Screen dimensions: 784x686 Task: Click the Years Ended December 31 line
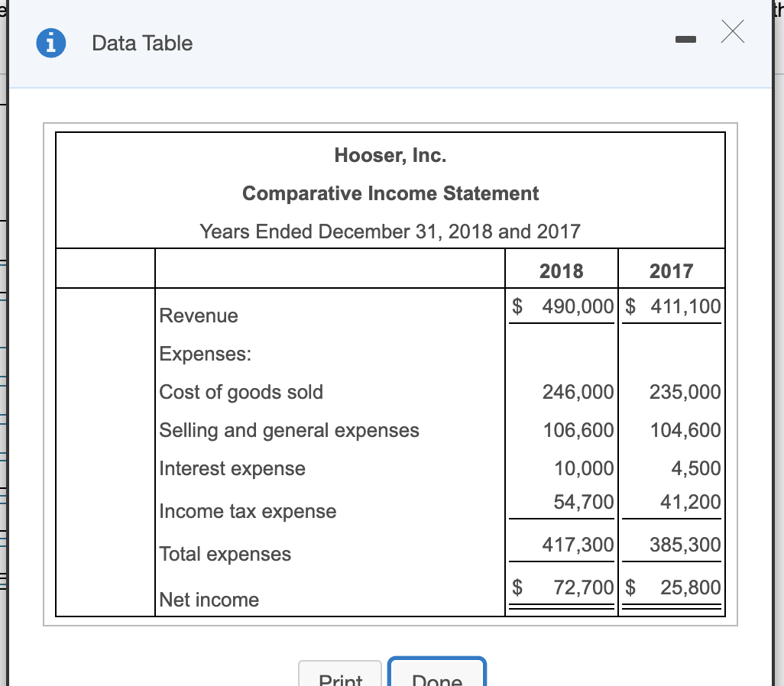[390, 231]
